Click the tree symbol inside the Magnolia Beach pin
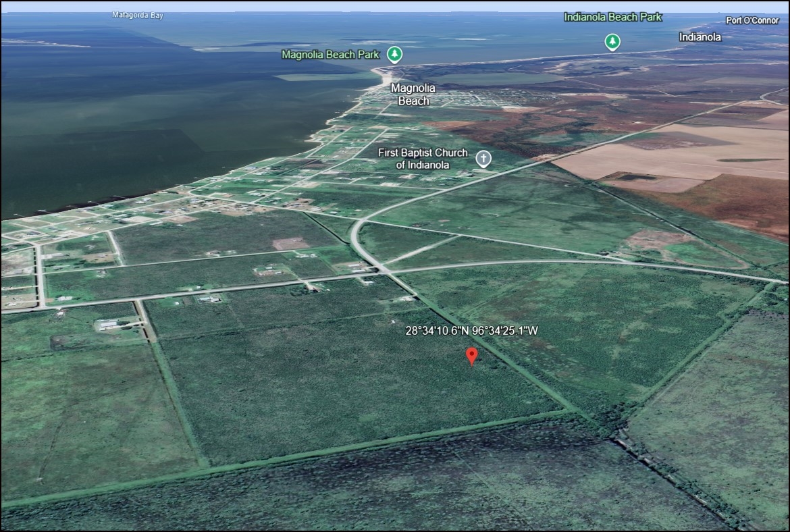 click(x=394, y=54)
